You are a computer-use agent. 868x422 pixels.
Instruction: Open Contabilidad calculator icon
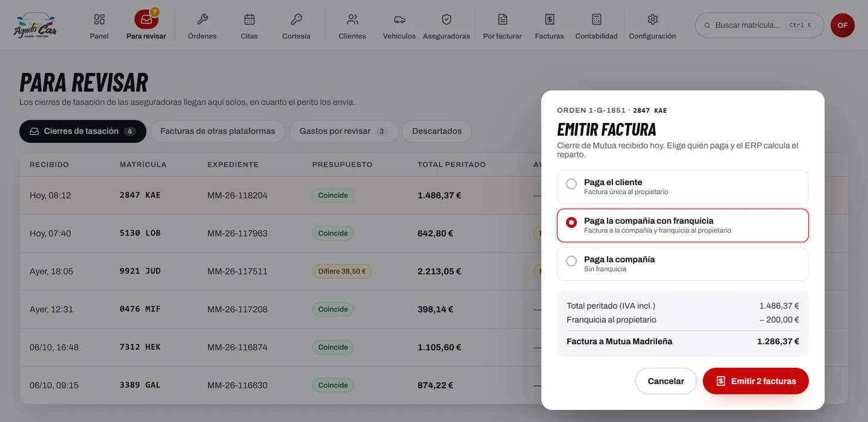[597, 19]
